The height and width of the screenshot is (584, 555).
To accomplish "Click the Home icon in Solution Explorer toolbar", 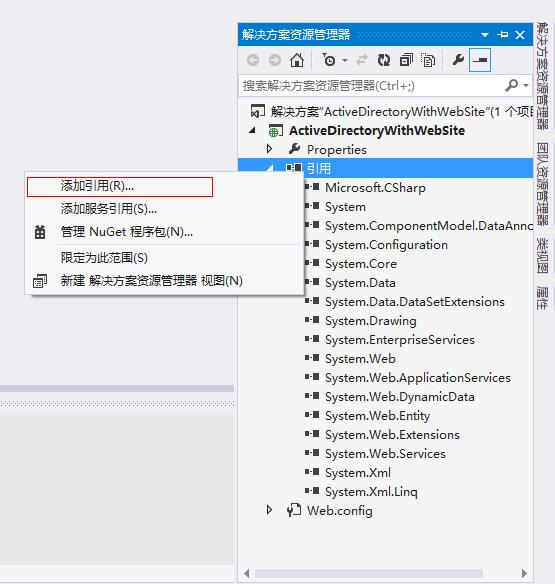I will pyautogui.click(x=297, y=60).
